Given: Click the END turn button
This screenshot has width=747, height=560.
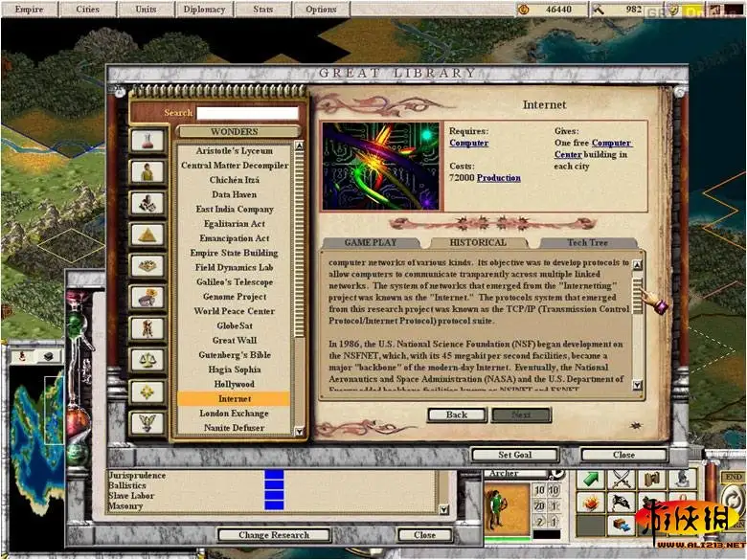Looking at the screenshot, I should pos(734,477).
